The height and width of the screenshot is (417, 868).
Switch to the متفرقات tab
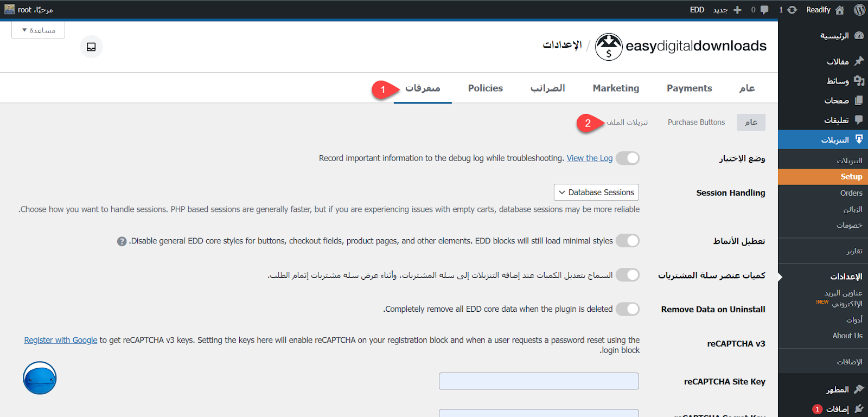(423, 88)
